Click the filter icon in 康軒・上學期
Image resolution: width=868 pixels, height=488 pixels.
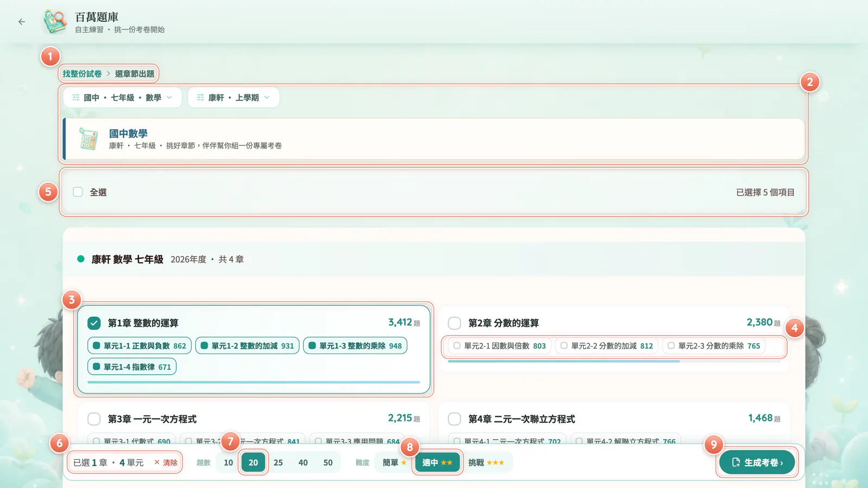[201, 98]
